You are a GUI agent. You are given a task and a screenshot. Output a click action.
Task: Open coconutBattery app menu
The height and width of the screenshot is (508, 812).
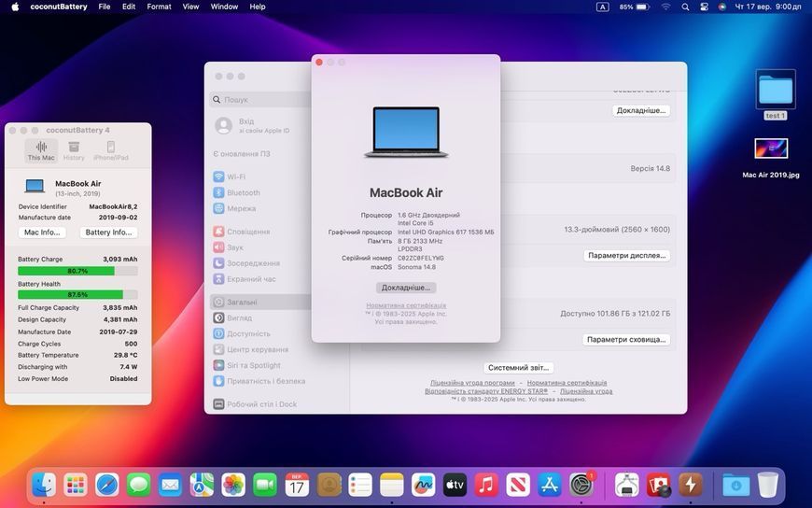[x=59, y=7]
